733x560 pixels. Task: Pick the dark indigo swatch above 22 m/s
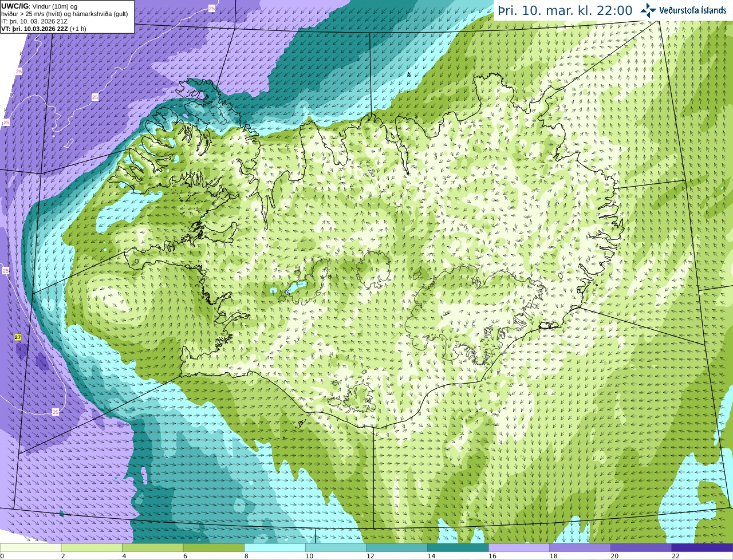click(x=702, y=547)
